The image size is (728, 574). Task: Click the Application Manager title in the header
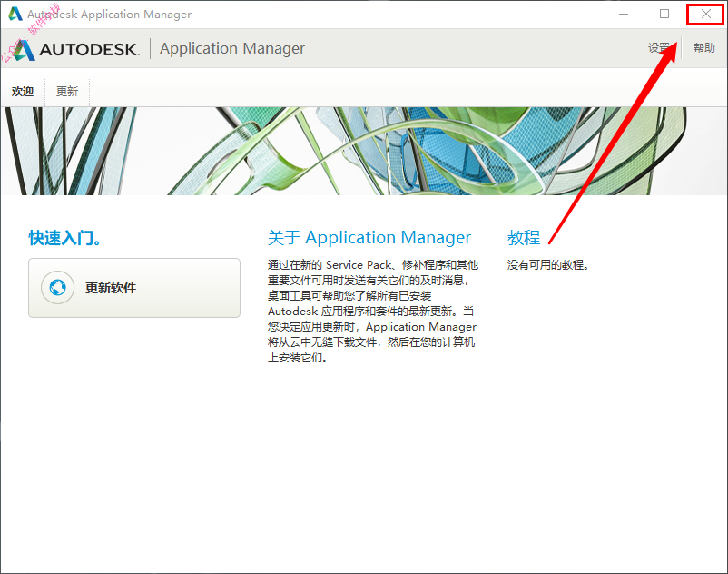[232, 48]
